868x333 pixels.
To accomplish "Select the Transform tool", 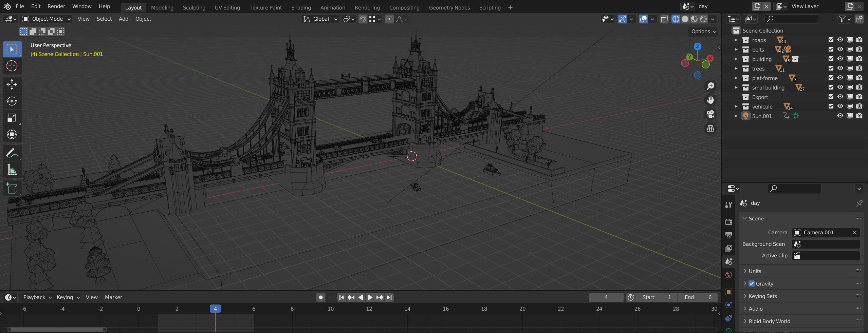I will point(12,134).
